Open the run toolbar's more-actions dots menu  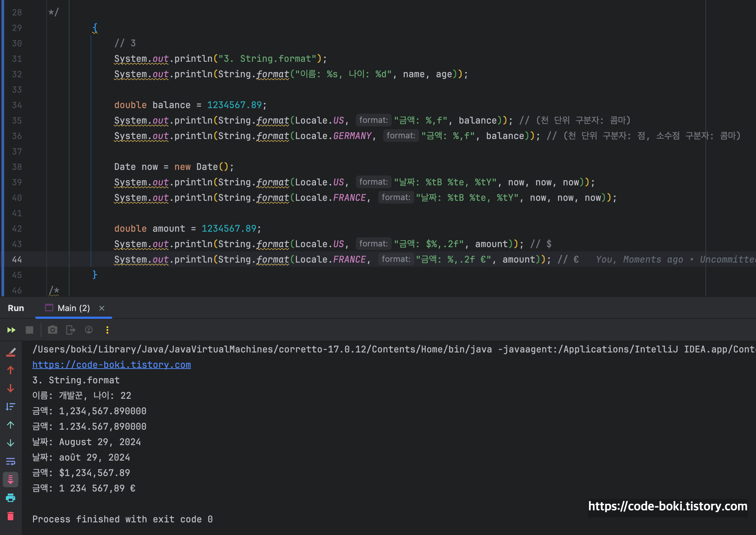107,330
